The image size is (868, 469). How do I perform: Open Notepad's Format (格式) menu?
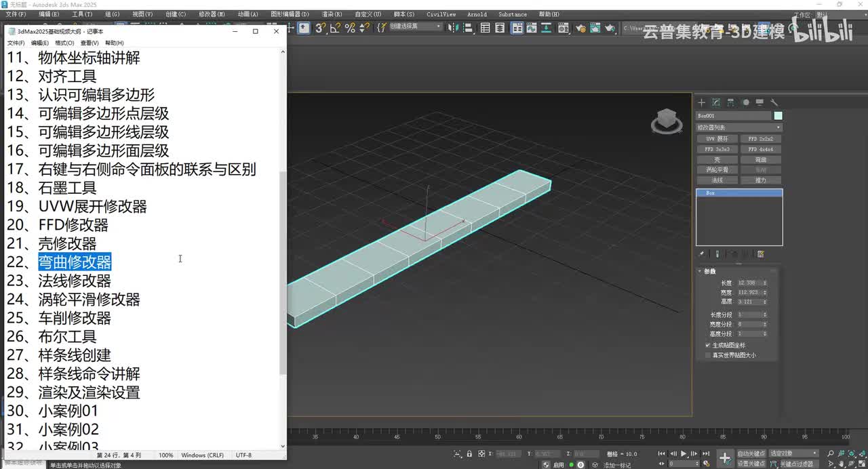[x=64, y=43]
